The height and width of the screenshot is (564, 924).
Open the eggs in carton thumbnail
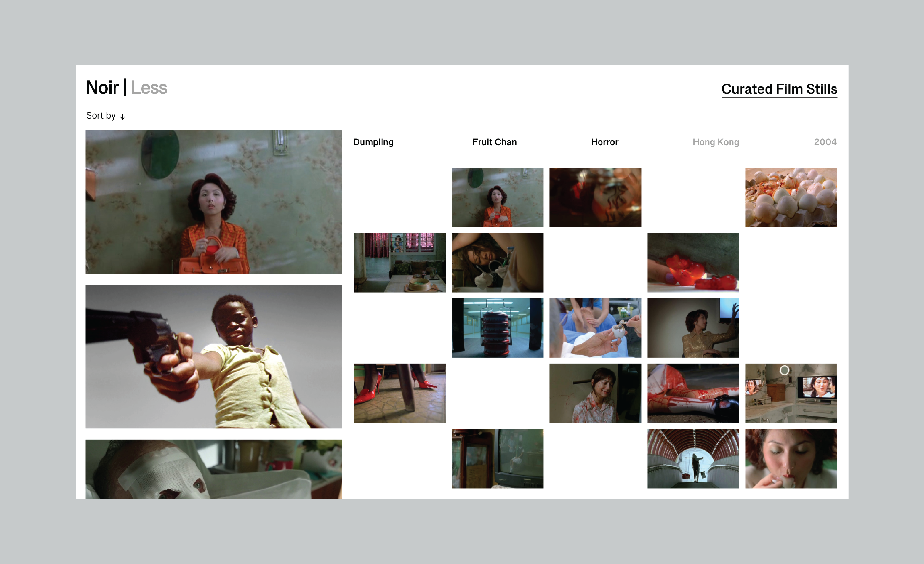(791, 197)
